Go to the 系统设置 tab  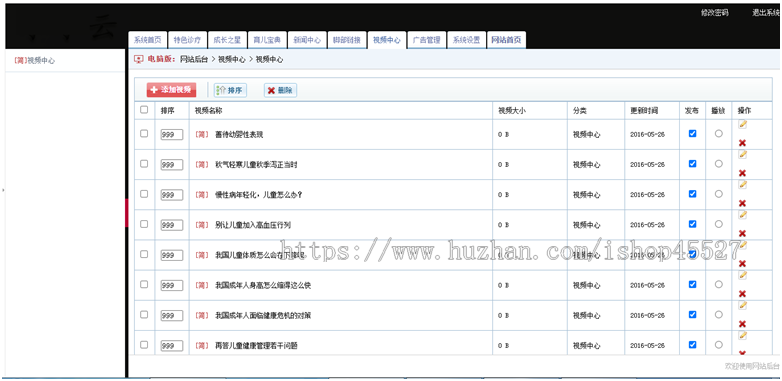pyautogui.click(x=466, y=40)
